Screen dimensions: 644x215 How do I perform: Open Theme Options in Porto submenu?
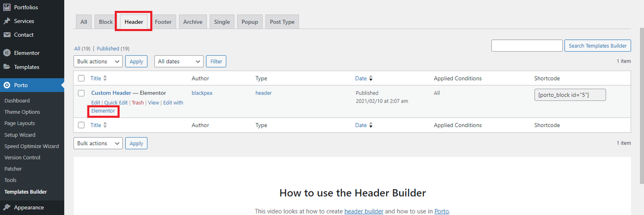22,112
